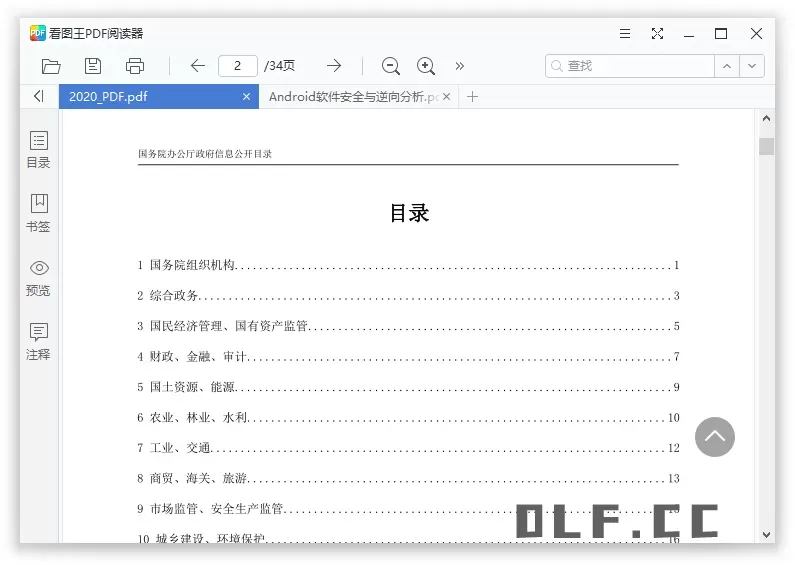Add a new tab with the plus button
Viewport: 795px width, 565px height.
pos(473,96)
